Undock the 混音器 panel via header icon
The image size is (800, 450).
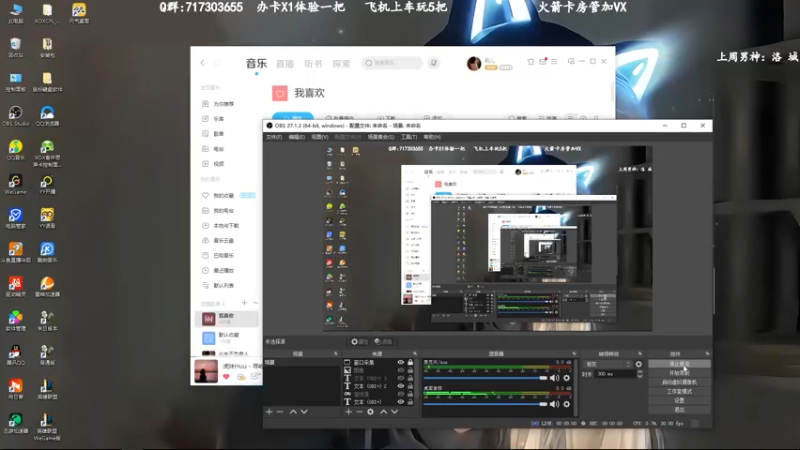pyautogui.click(x=574, y=354)
